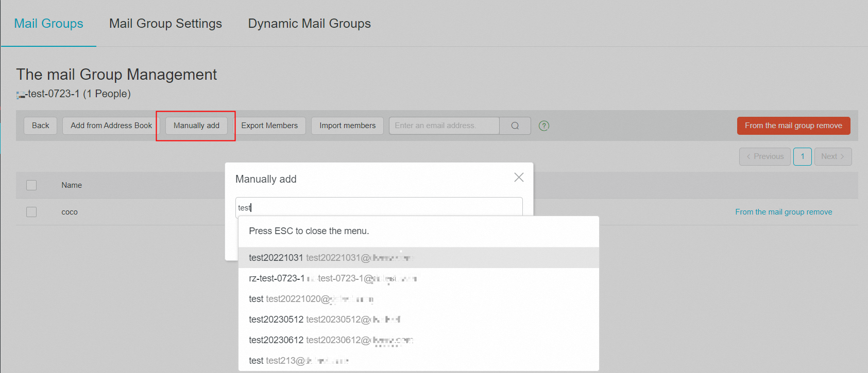Check the box for member coco

31,212
